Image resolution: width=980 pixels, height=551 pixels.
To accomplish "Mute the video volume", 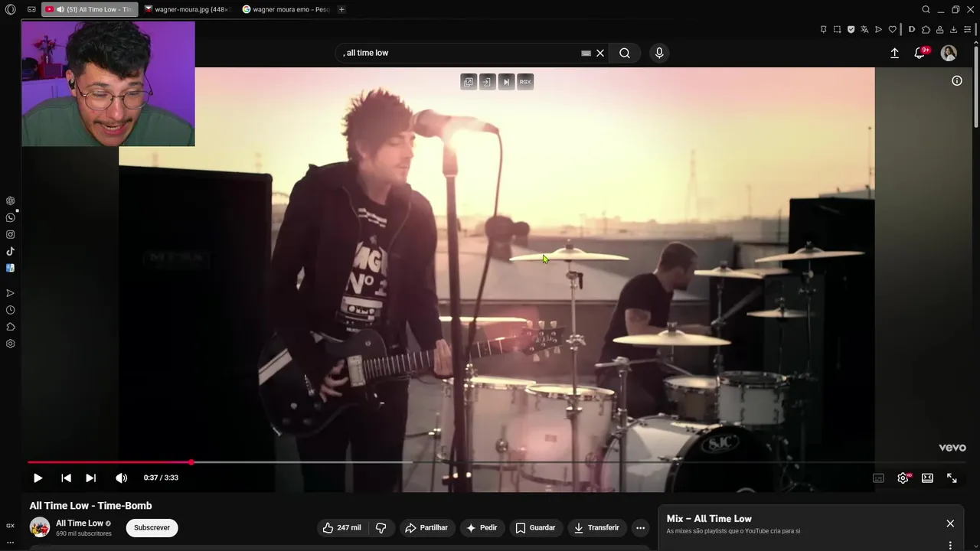I will click(x=121, y=478).
